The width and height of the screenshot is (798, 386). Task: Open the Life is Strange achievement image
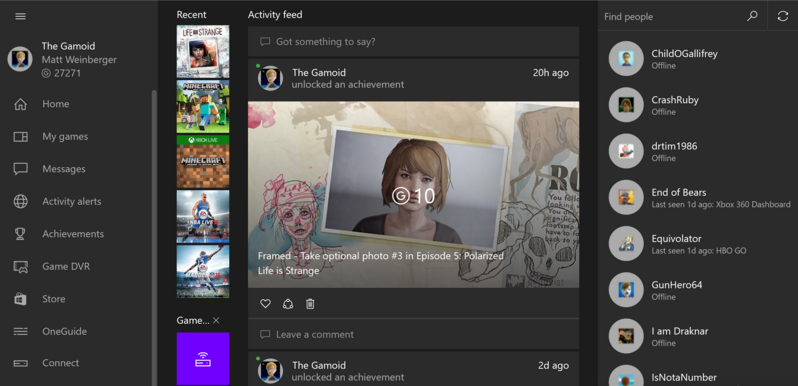point(413,195)
